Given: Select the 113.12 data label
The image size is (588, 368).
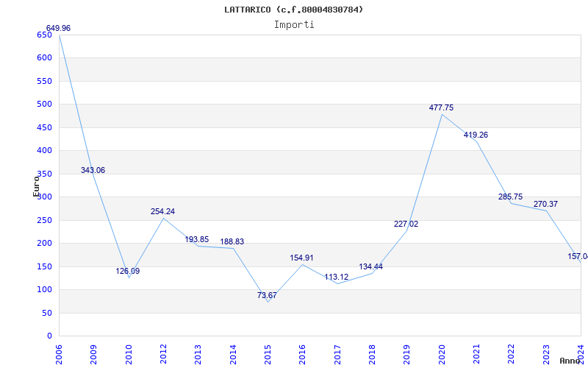Looking at the screenshot, I should pyautogui.click(x=337, y=277).
